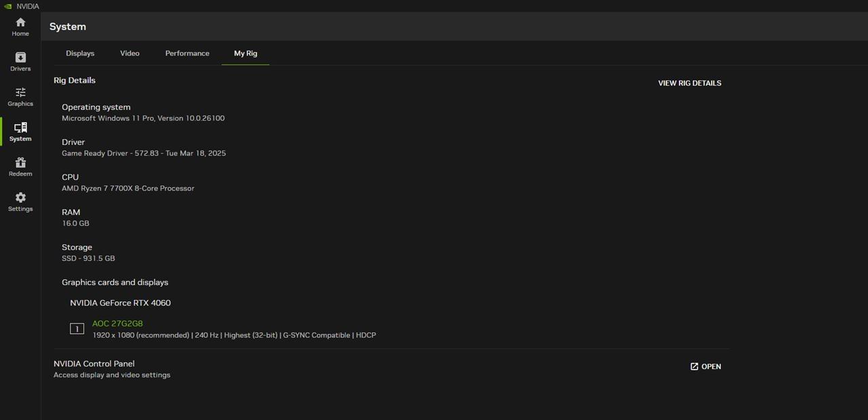Screen dimensions: 868x420
Task: Switch to the Displays tab
Action: (x=80, y=53)
